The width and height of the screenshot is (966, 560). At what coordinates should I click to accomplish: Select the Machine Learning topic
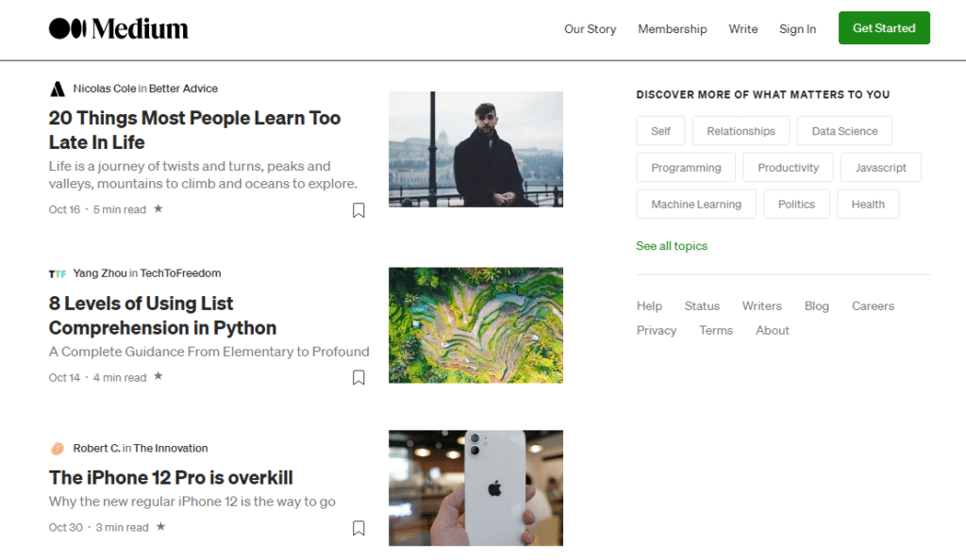pos(696,205)
